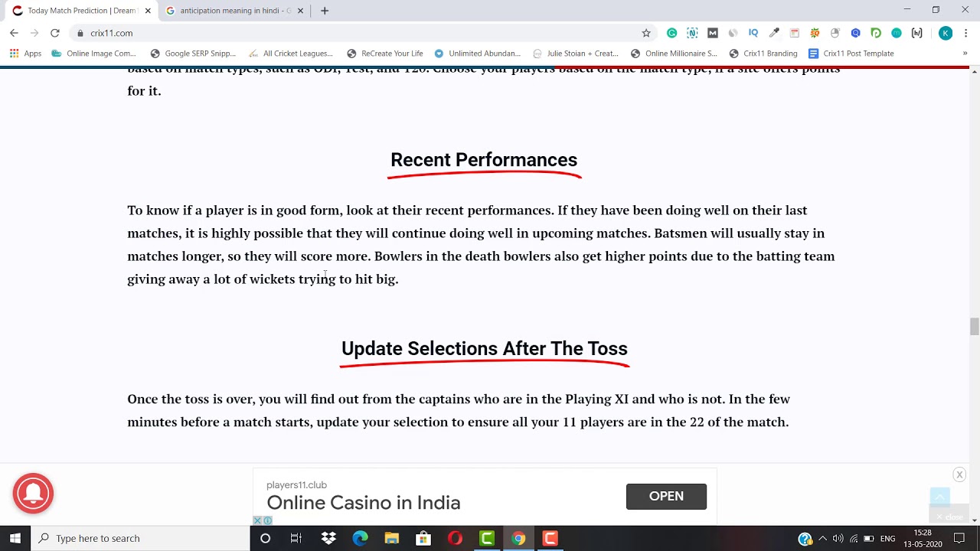This screenshot has height=551, width=980.
Task: Click the OPEN button on casino ad
Action: tap(666, 496)
